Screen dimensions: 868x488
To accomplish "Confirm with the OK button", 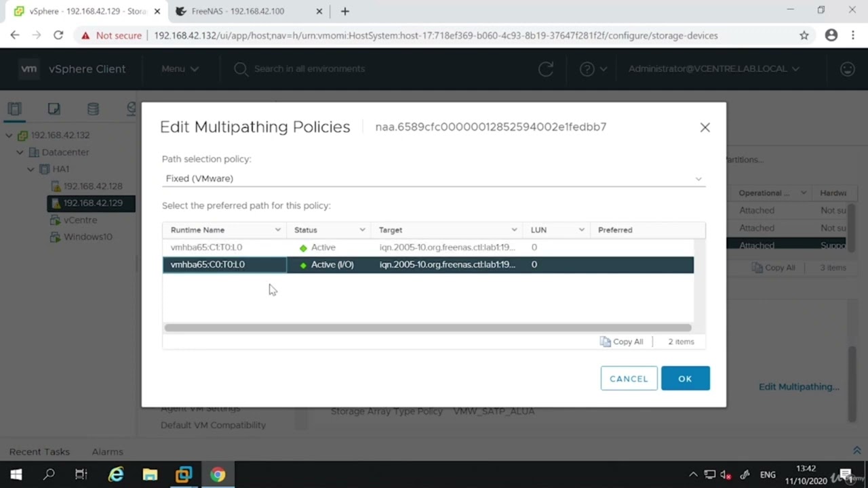I will (x=685, y=378).
